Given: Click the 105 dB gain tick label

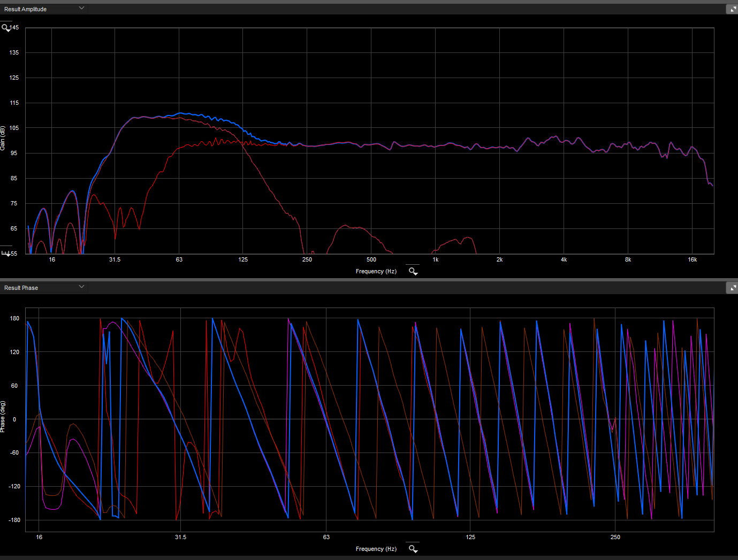Looking at the screenshot, I should tap(14, 128).
